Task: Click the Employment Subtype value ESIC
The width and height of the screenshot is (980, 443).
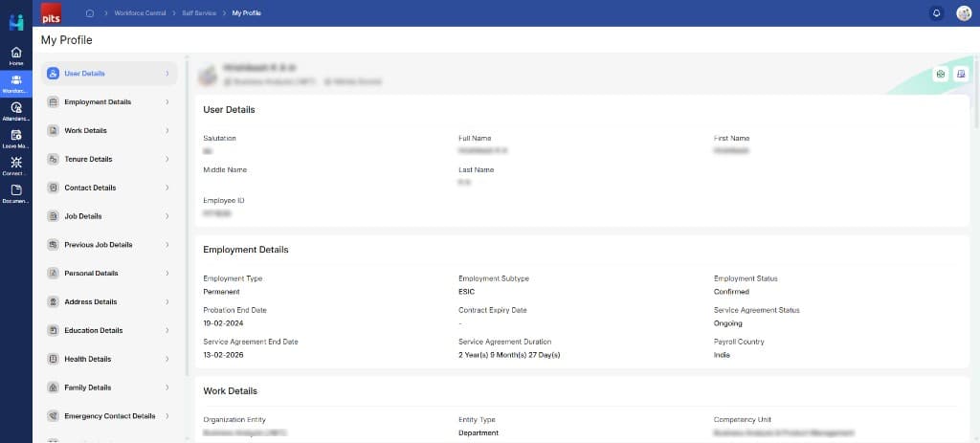Action: tap(467, 292)
